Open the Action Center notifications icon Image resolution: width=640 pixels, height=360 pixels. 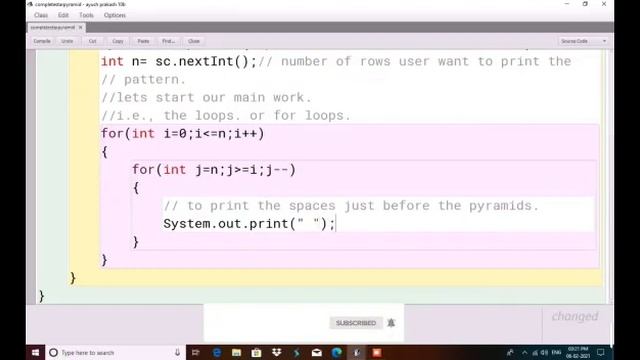pyautogui.click(x=600, y=353)
